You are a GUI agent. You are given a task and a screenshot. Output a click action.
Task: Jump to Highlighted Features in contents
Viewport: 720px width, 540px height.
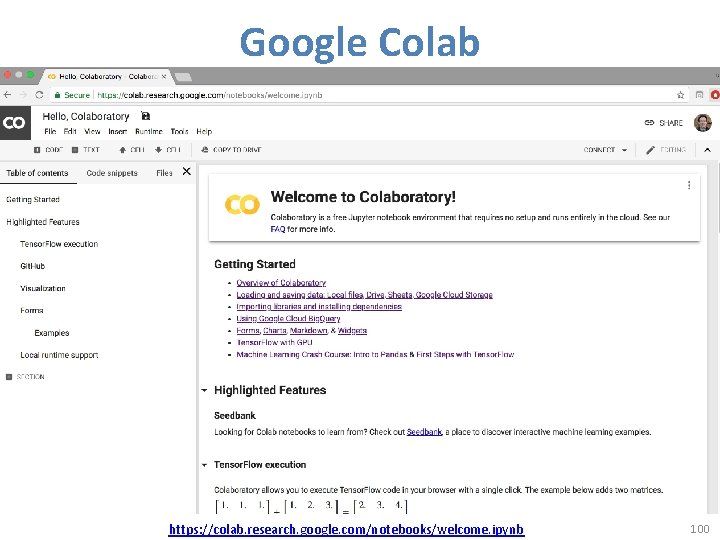click(43, 222)
